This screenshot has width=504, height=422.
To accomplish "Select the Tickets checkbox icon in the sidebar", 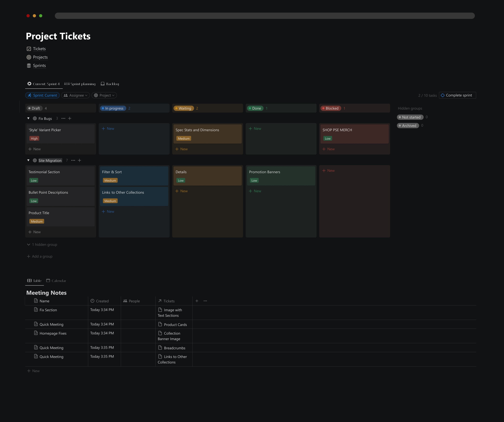I will pyautogui.click(x=29, y=49).
